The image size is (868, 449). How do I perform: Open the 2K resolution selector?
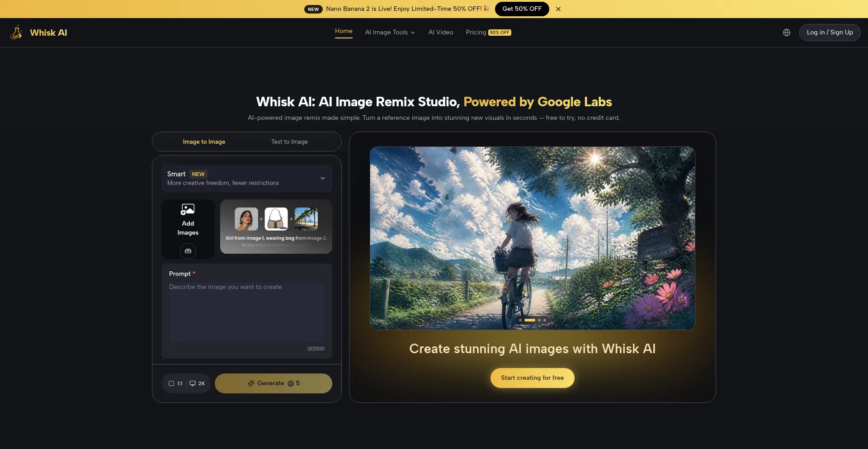(197, 383)
